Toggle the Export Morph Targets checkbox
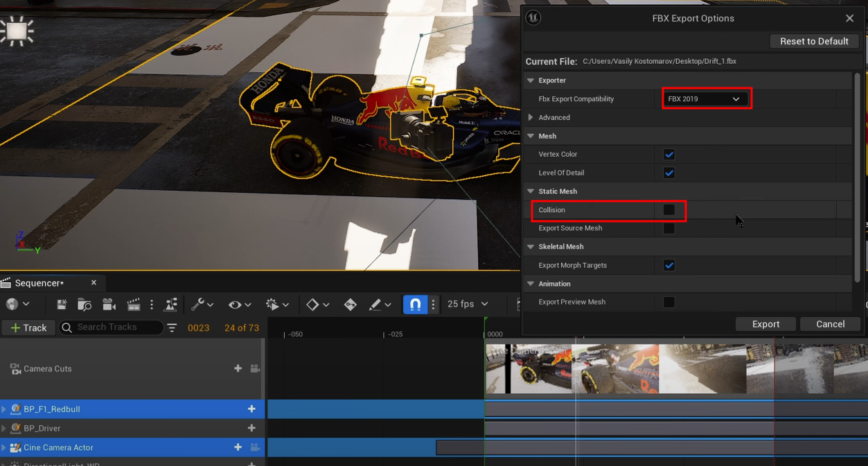 tap(668, 265)
